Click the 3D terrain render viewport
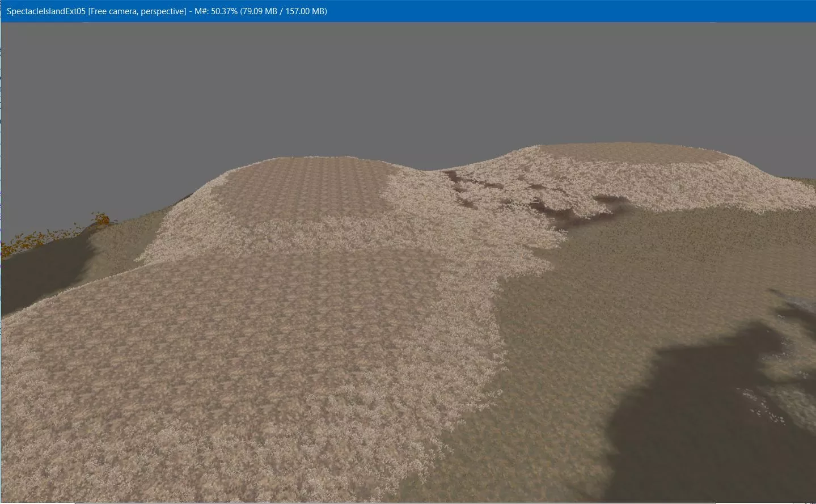 [408, 262]
